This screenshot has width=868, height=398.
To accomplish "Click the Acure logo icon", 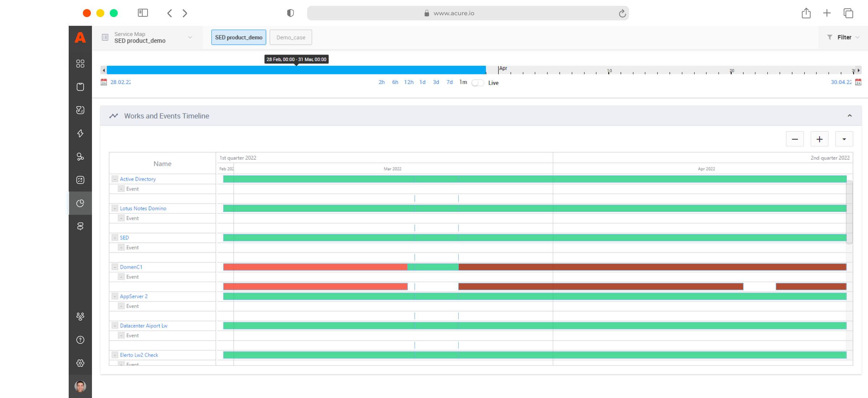I will 80,37.
